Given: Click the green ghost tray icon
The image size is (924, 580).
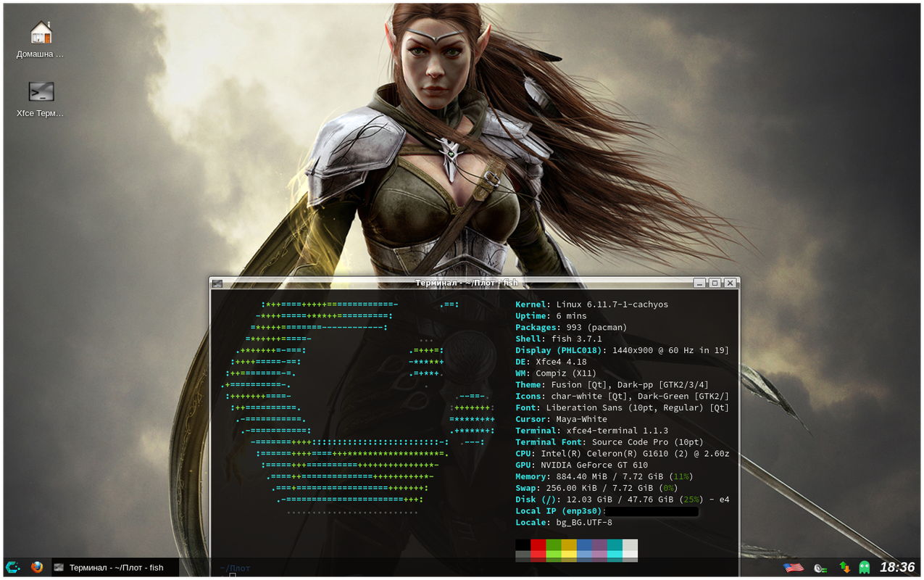Looking at the screenshot, I should click(864, 567).
